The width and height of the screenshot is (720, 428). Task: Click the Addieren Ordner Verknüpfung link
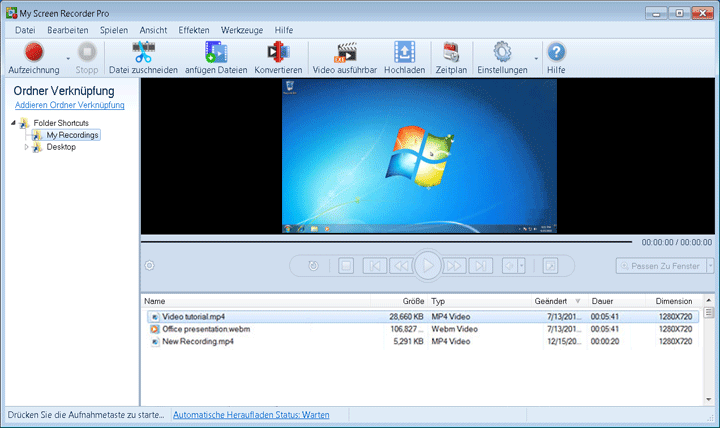(x=69, y=105)
